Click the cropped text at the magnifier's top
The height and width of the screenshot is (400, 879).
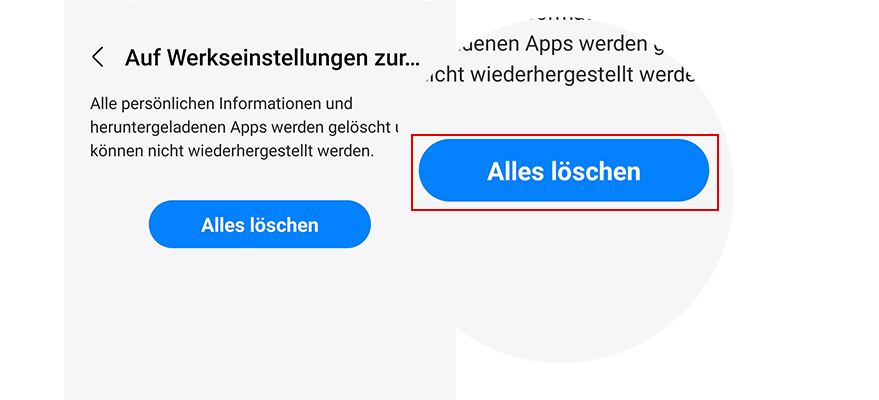561,16
